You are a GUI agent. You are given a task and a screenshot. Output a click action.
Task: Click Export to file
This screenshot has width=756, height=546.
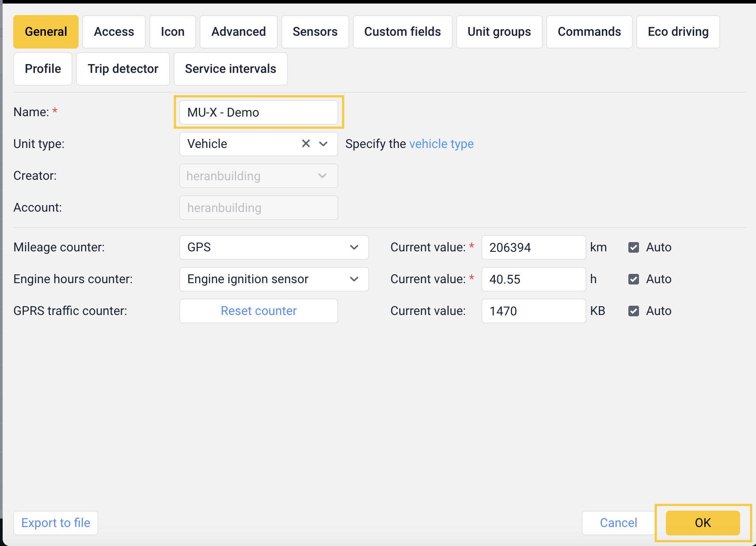56,523
